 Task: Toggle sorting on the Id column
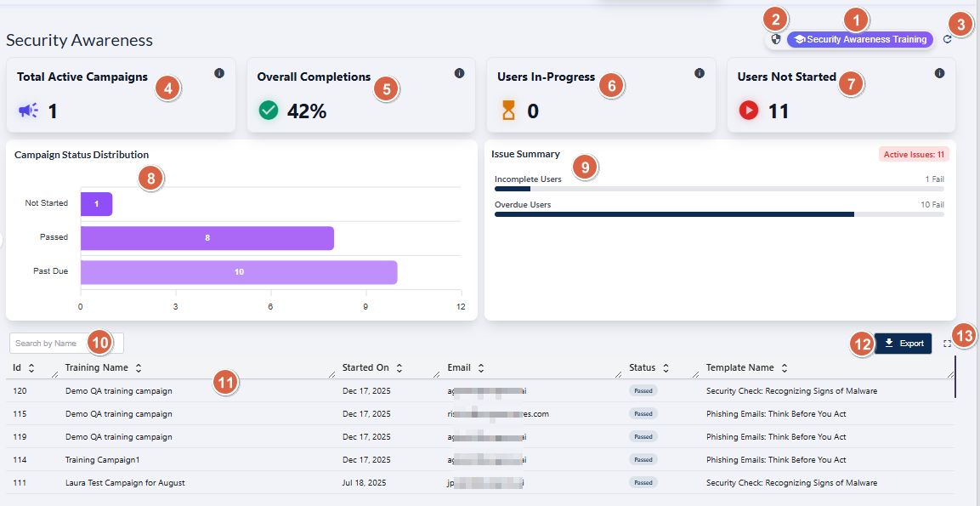(x=31, y=367)
